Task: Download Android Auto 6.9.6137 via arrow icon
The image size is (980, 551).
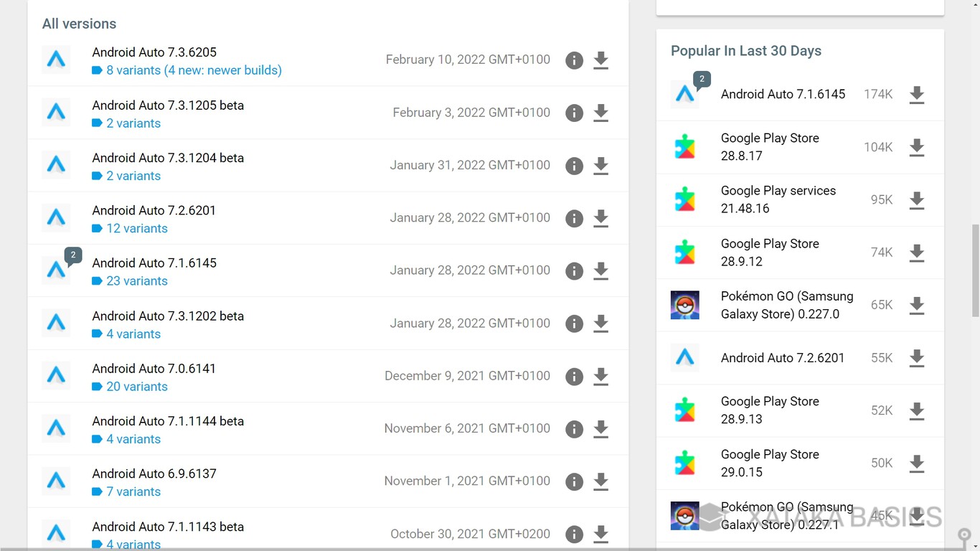Action: (x=601, y=481)
